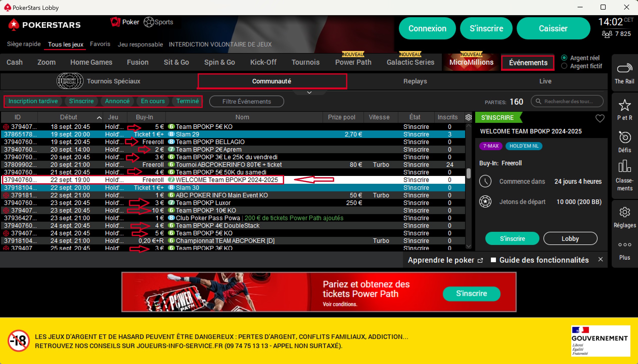This screenshot has width=638, height=364.
Task: Toggle Inscription tardive filter
Action: coord(33,101)
